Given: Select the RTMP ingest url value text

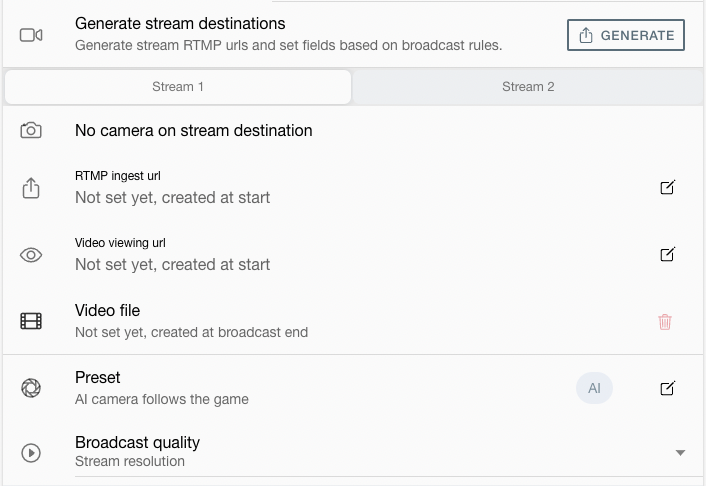Looking at the screenshot, I should 172,198.
